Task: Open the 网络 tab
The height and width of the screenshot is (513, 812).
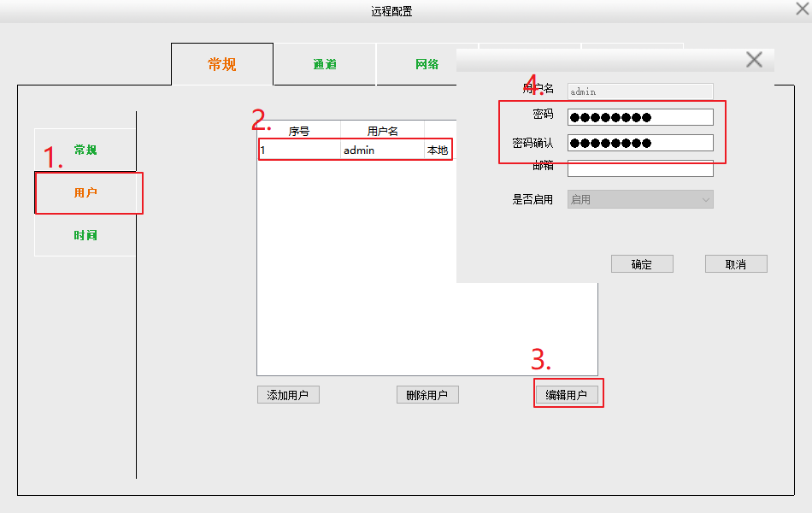Action: pos(427,64)
